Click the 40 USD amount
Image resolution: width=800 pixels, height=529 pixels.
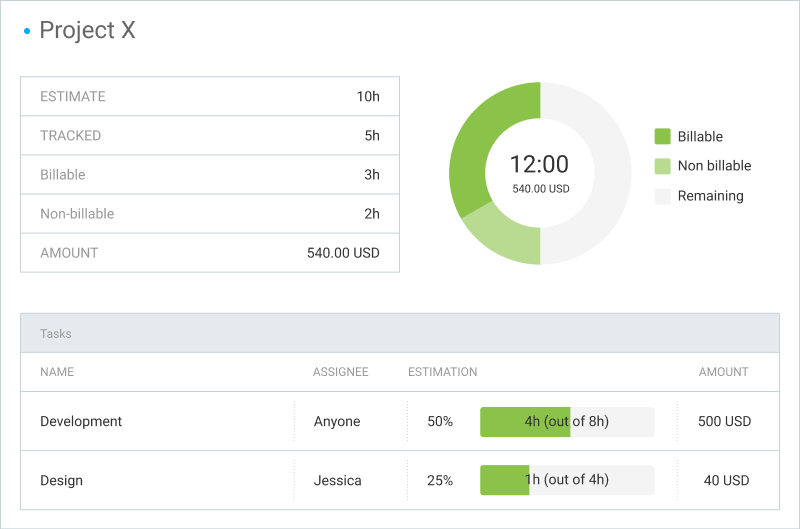pyautogui.click(x=727, y=481)
